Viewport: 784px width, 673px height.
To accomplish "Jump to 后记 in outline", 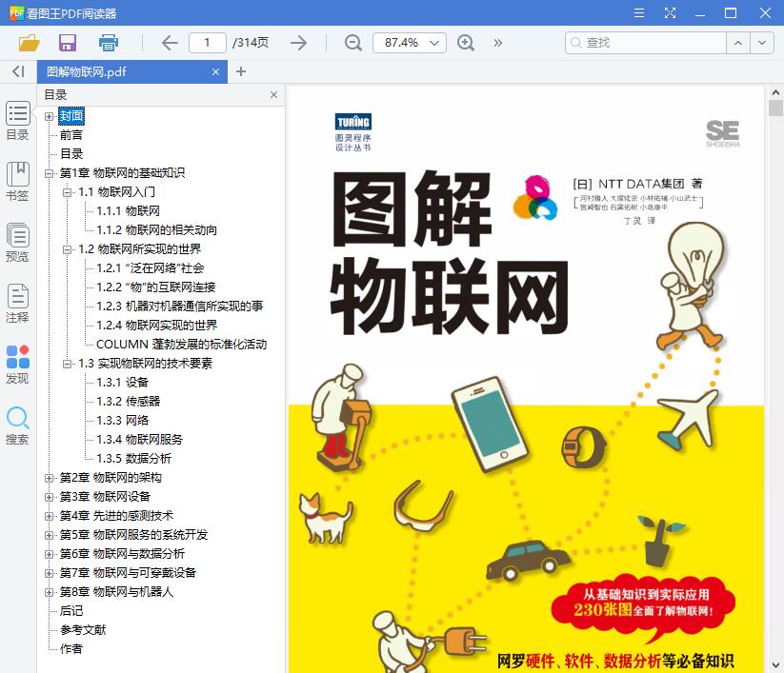I will [71, 611].
